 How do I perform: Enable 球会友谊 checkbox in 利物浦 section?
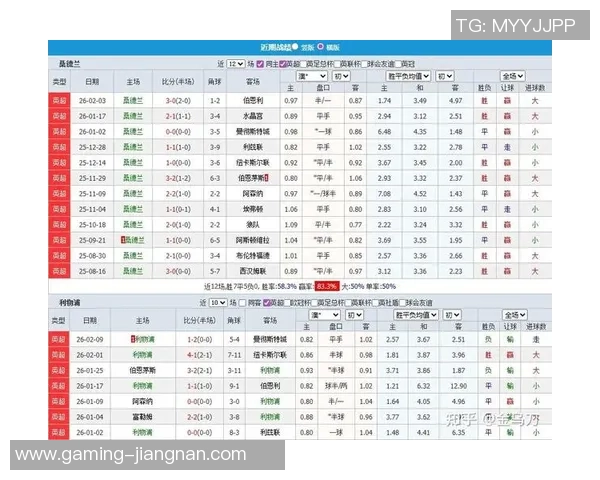[402, 303]
